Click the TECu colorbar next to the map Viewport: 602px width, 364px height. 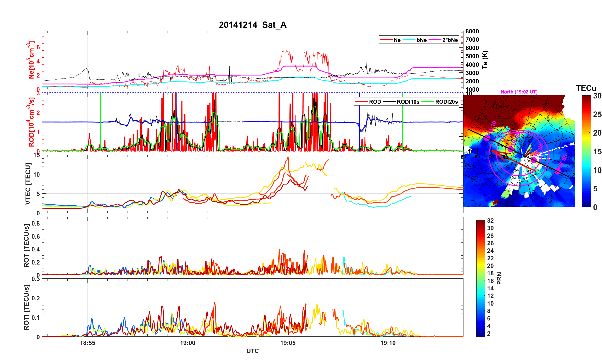click(586, 151)
